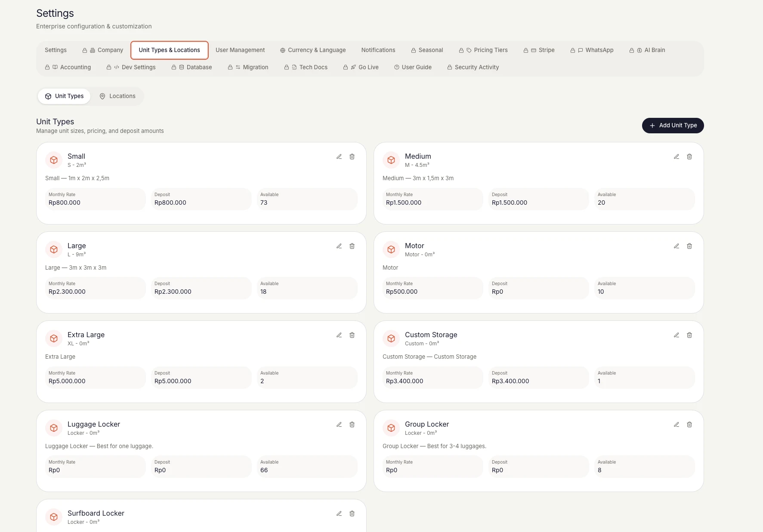Open the Tech Docs tab
This screenshot has height=532, width=763.
pos(306,68)
